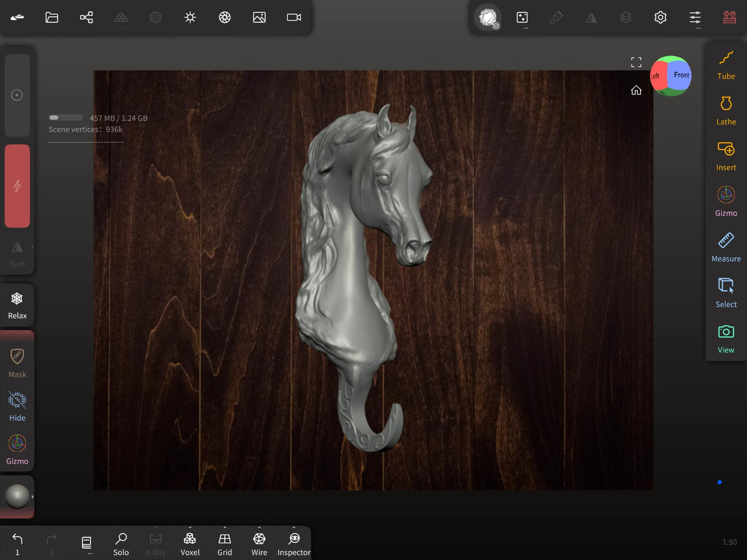Open the camera settings icon

click(x=294, y=18)
